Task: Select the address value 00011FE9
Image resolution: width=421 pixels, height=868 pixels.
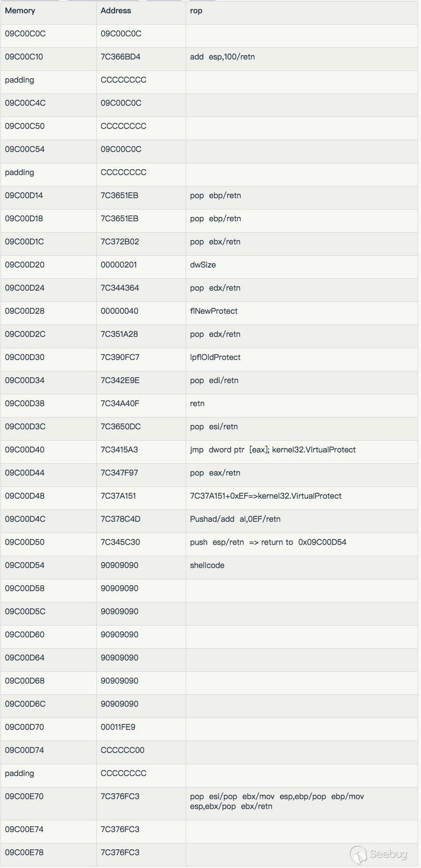Action: [x=118, y=727]
